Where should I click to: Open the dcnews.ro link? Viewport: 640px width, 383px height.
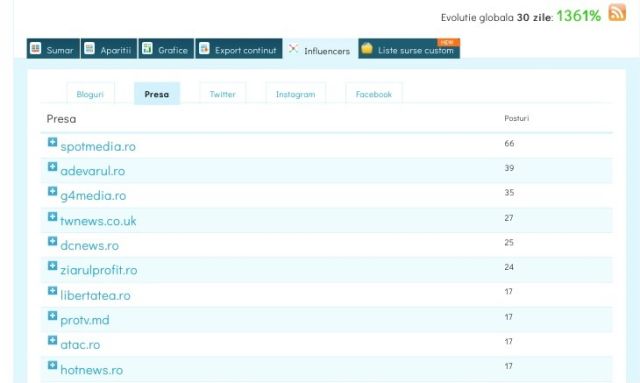point(90,245)
